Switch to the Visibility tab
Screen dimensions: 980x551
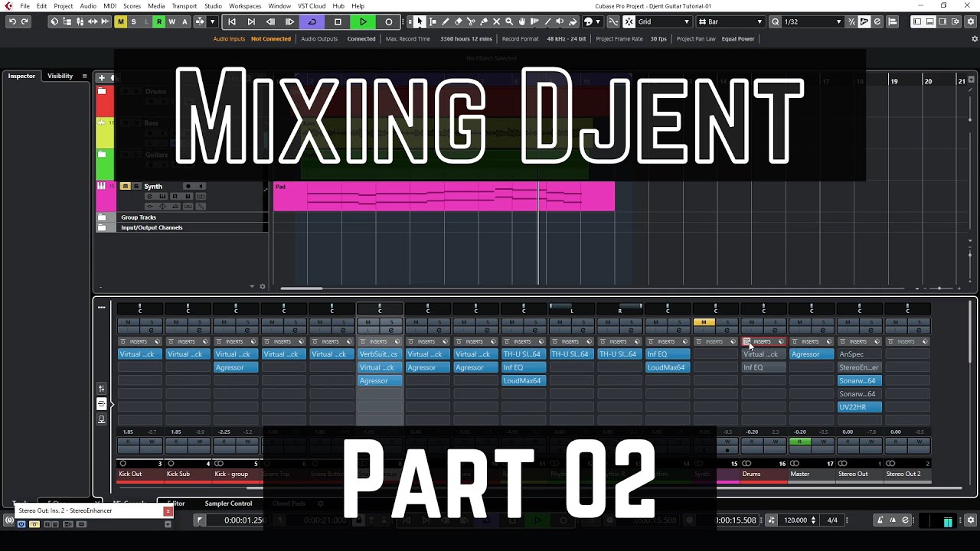click(x=60, y=76)
